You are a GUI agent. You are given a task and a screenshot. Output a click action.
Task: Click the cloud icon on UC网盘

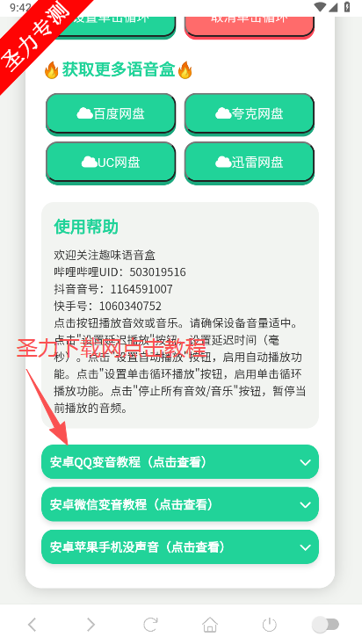[x=89, y=162]
